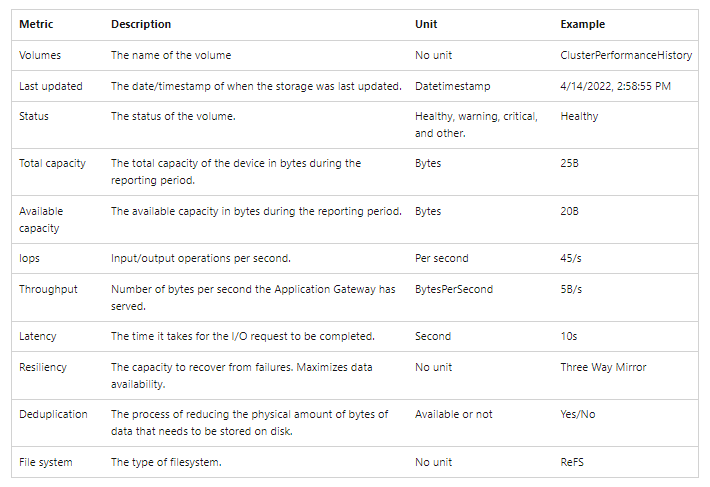
Task: Select the Throughput metric cell
Action: tap(48, 289)
